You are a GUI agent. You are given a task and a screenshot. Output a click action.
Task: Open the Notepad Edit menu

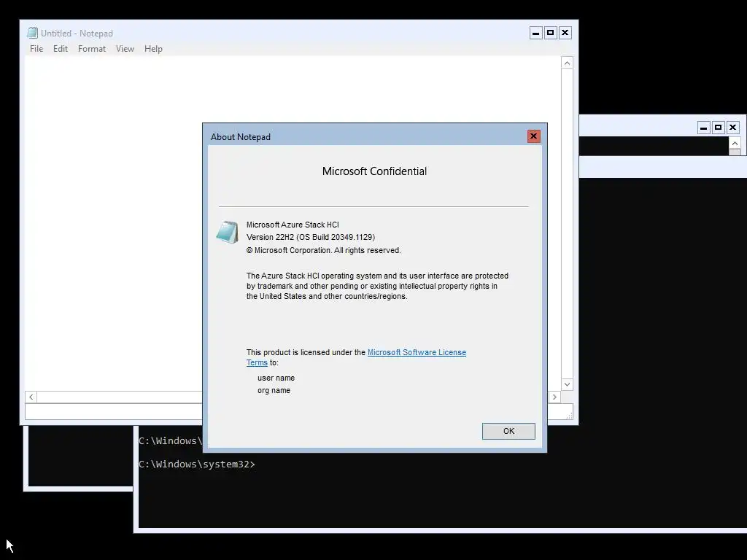(x=60, y=49)
